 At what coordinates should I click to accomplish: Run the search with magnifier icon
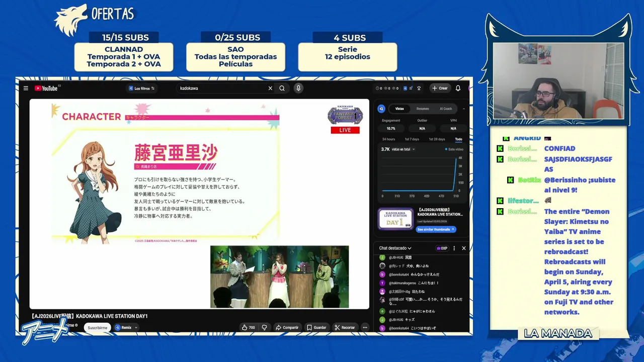coord(282,88)
